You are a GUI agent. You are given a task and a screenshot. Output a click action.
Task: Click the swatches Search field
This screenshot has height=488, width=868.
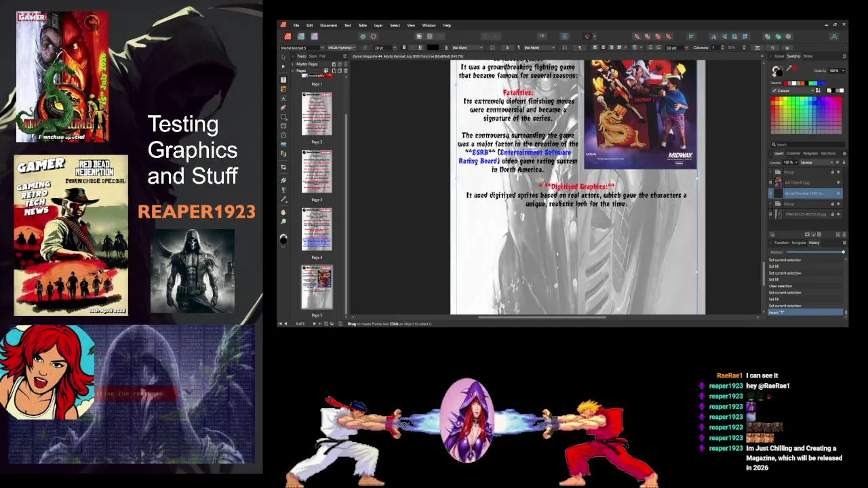coord(808,144)
